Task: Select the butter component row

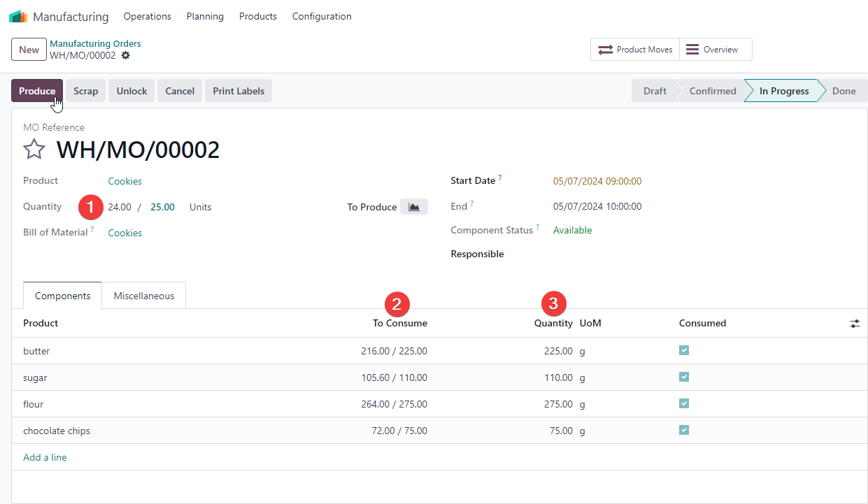Action: [439, 351]
